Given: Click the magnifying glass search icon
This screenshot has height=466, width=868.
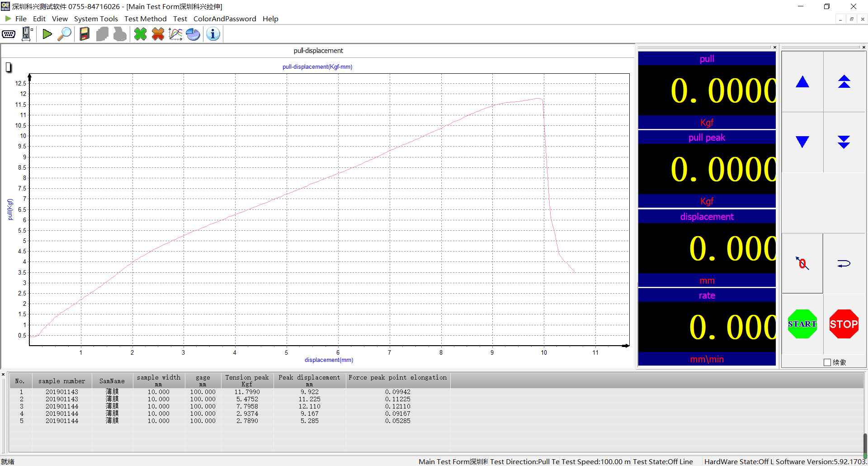Looking at the screenshot, I should click(65, 34).
